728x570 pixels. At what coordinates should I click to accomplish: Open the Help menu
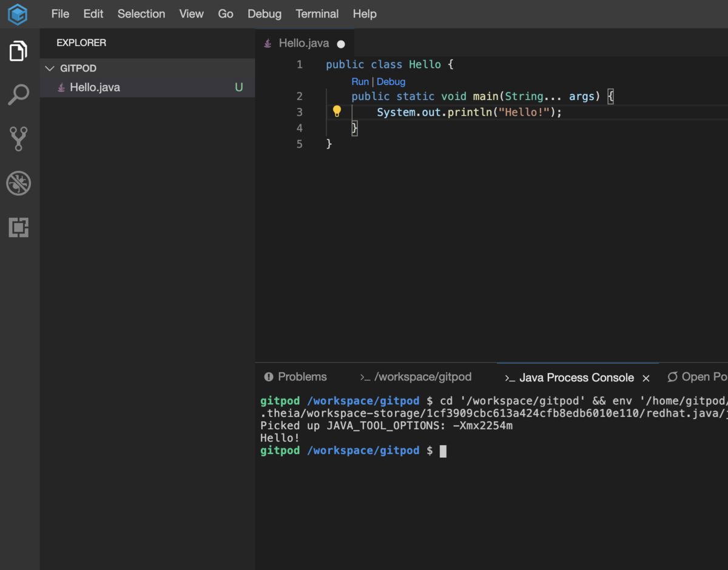[x=365, y=14]
